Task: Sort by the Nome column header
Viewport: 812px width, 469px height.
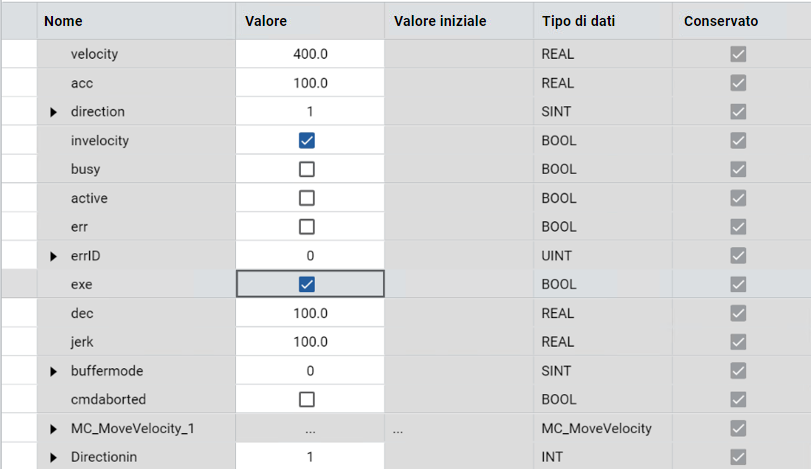Action: (x=64, y=20)
